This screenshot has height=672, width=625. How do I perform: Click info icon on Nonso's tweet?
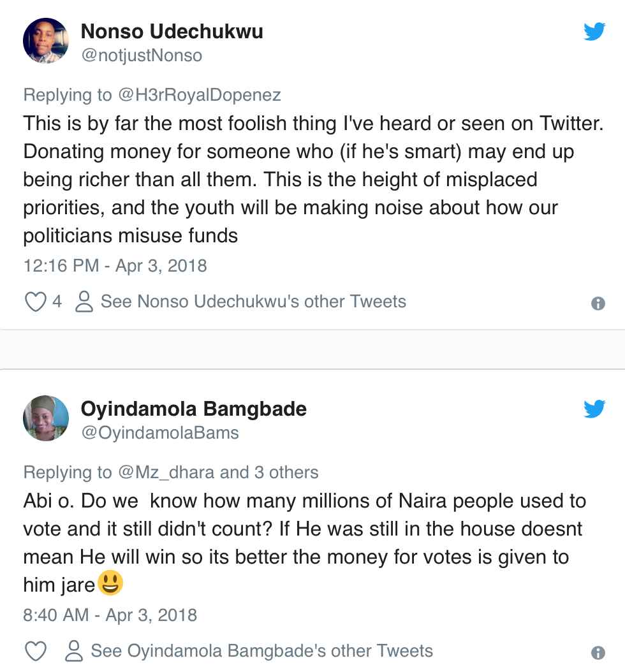point(598,303)
